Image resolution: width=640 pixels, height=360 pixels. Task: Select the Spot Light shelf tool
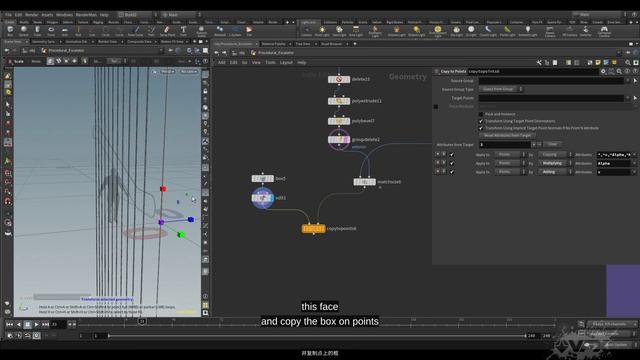[x=339, y=31]
